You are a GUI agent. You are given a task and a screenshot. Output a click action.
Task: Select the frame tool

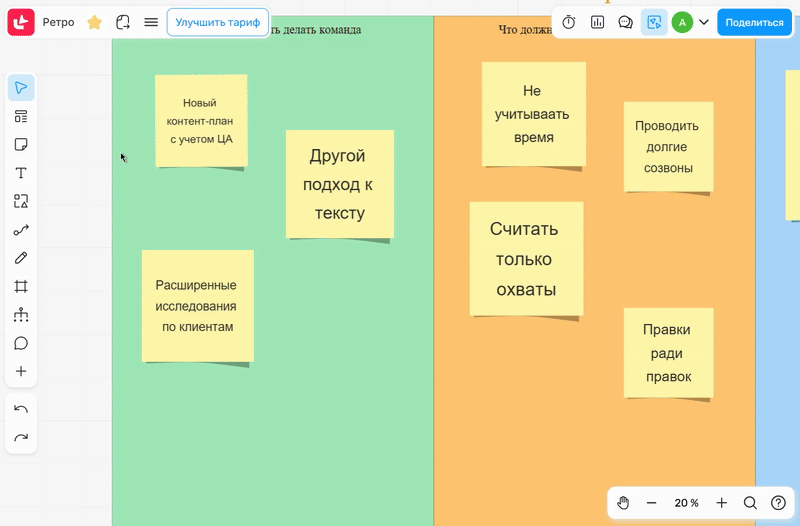(x=21, y=286)
